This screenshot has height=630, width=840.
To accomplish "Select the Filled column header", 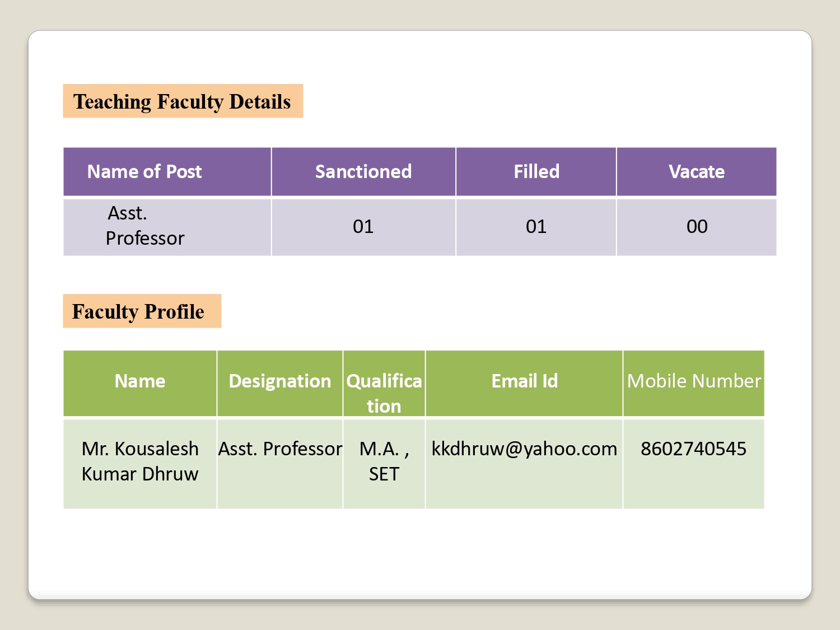I will (x=536, y=171).
